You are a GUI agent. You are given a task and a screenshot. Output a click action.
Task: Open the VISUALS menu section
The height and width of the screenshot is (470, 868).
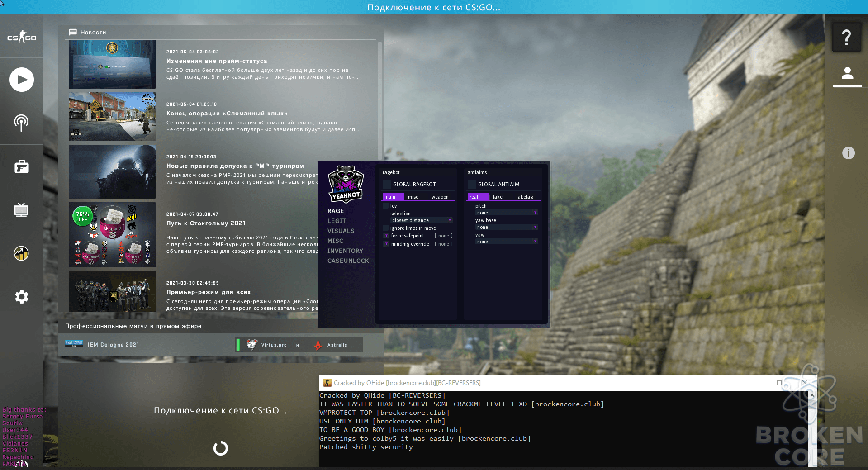tap(341, 231)
